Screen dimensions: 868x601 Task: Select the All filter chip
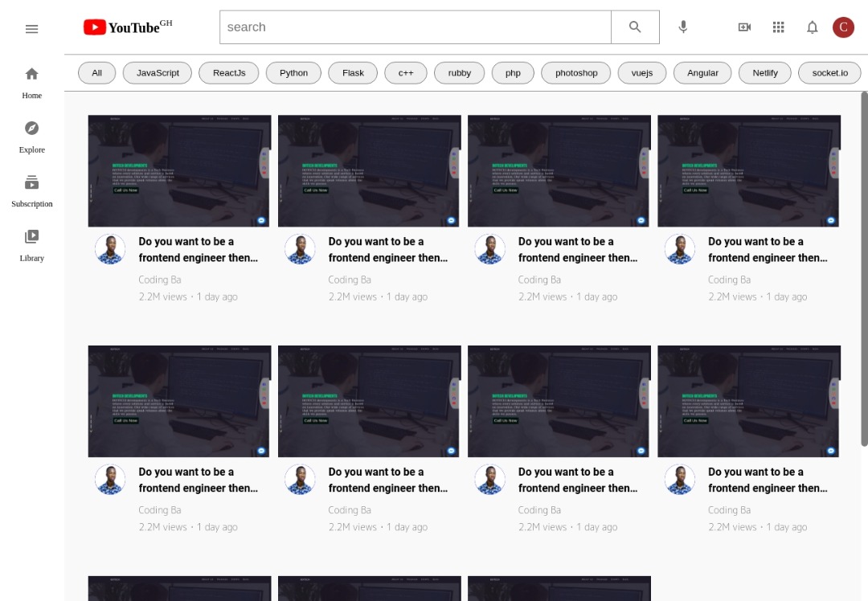(x=97, y=73)
